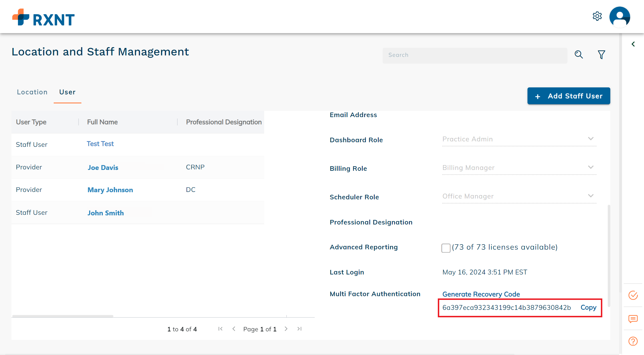The image size is (644, 355).
Task: Click the Generate Recovery Code link
Action: 481,294
